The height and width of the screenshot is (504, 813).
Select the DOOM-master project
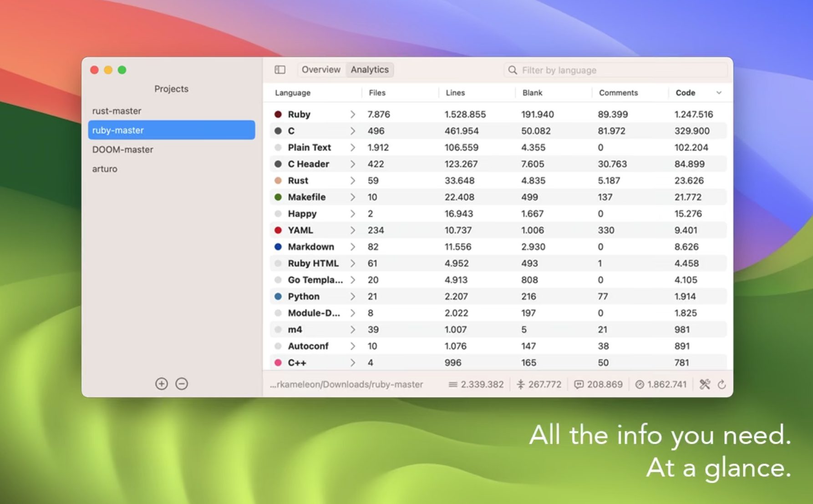pos(123,150)
